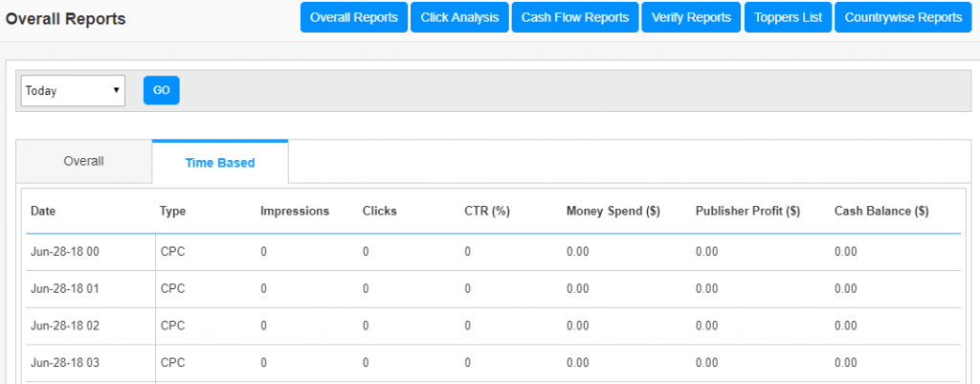This screenshot has width=980, height=384.
Task: Click the Overall Reports page heading
Action: (66, 19)
